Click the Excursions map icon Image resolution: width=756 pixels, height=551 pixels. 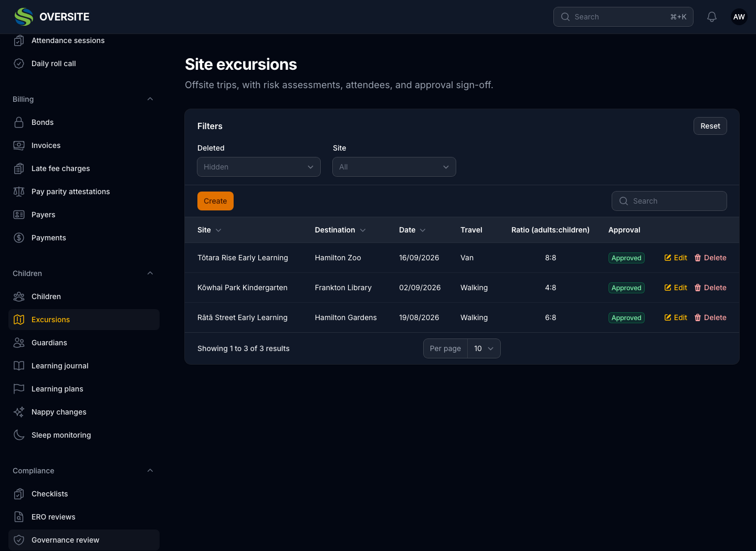click(19, 320)
